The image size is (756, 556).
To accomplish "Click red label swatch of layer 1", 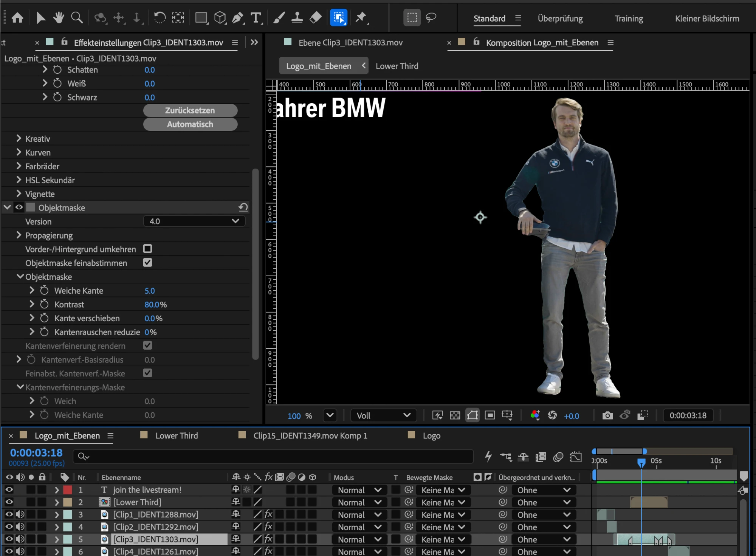I will (x=68, y=490).
